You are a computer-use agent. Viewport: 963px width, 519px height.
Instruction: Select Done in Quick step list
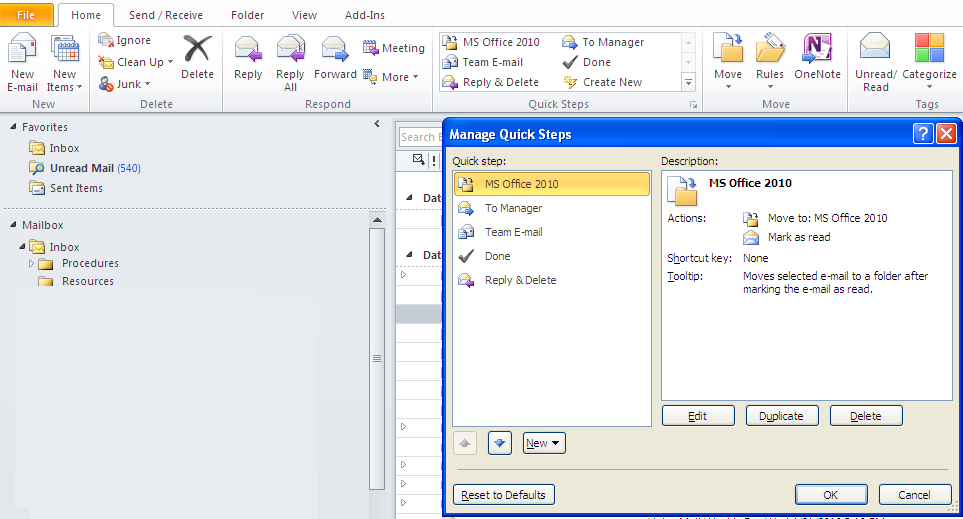click(552, 256)
